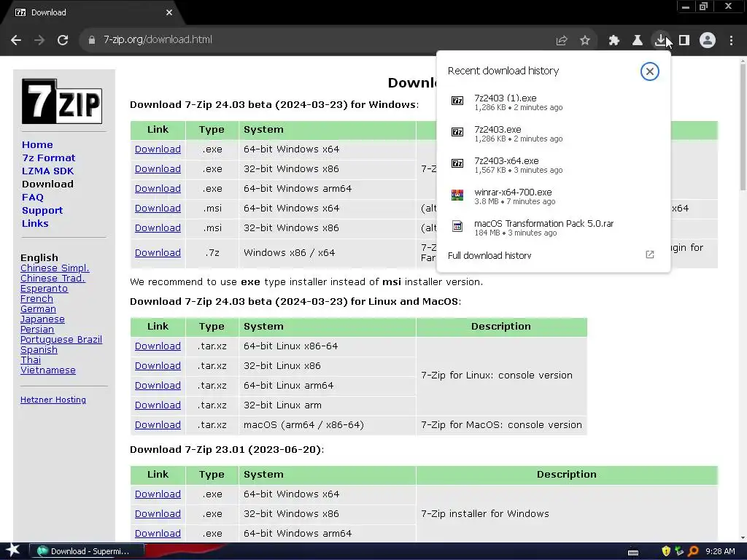Switch language to Portuguese Brazil

[x=61, y=340]
